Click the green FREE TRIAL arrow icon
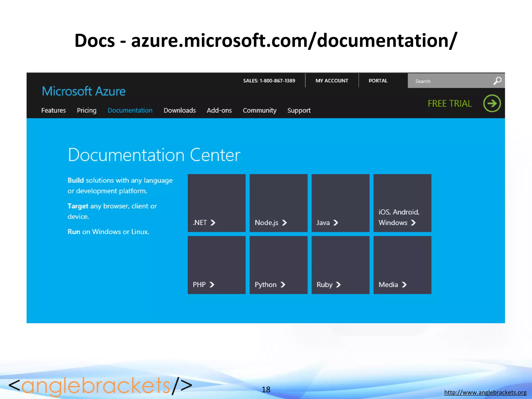 492,103
